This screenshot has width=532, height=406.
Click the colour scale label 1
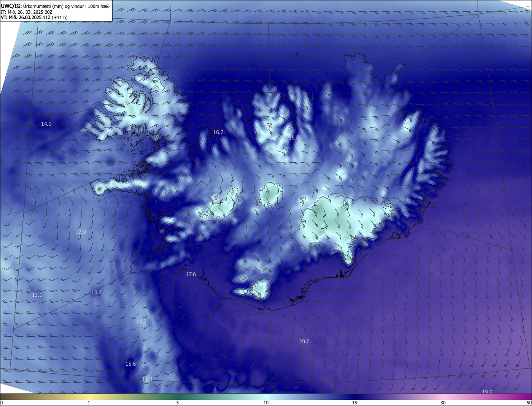(x=89, y=403)
